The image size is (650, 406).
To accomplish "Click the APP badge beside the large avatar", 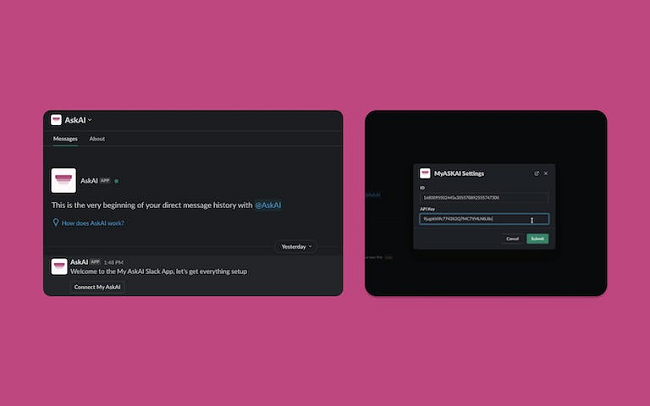I will pyautogui.click(x=106, y=181).
